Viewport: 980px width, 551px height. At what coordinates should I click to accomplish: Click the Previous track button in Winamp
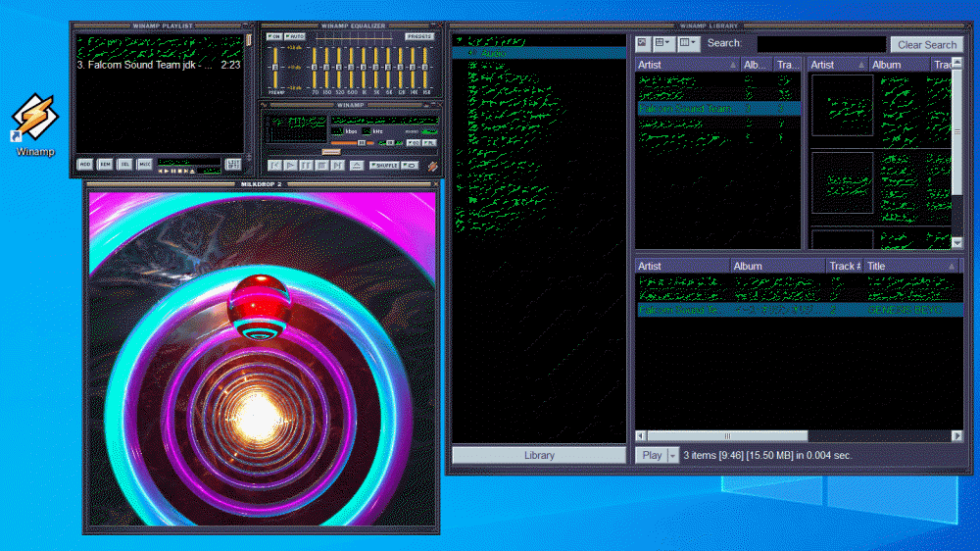pyautogui.click(x=274, y=166)
